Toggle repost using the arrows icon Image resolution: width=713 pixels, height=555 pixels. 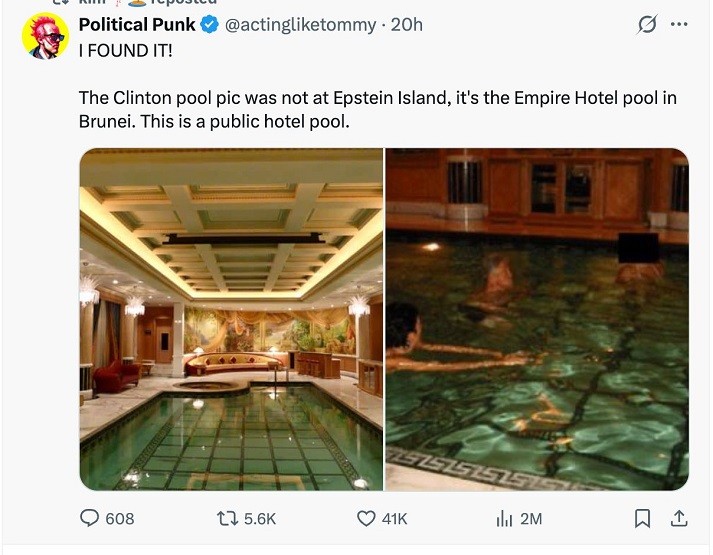click(225, 518)
